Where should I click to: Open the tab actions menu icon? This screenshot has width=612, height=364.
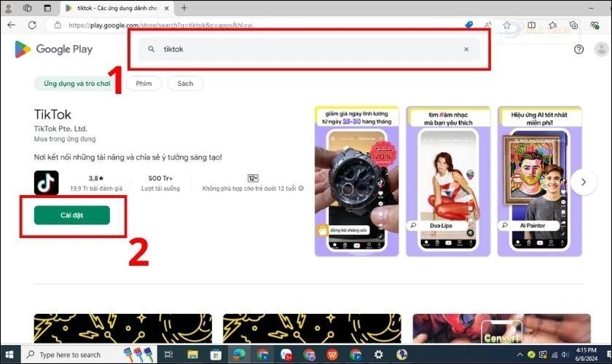[x=47, y=8]
